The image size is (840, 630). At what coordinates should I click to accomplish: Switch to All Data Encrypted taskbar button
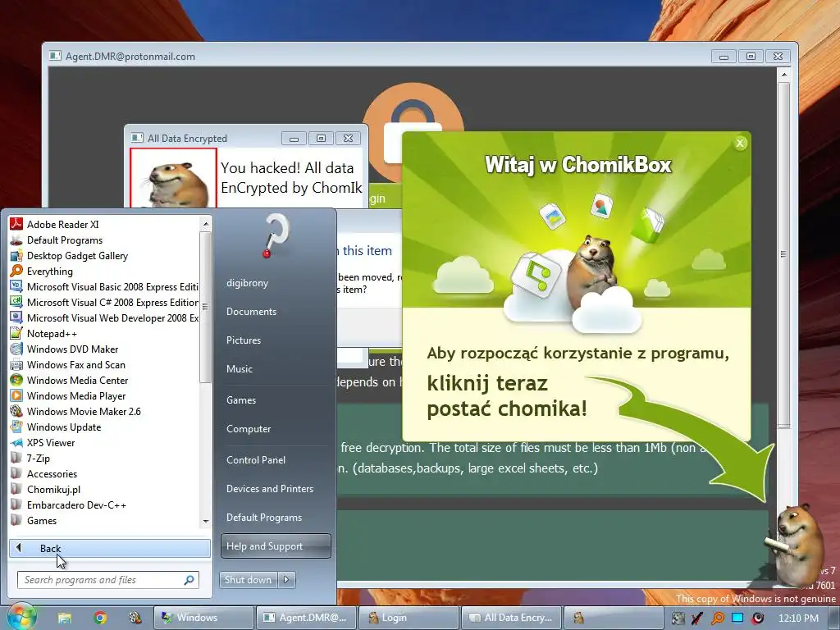click(510, 618)
